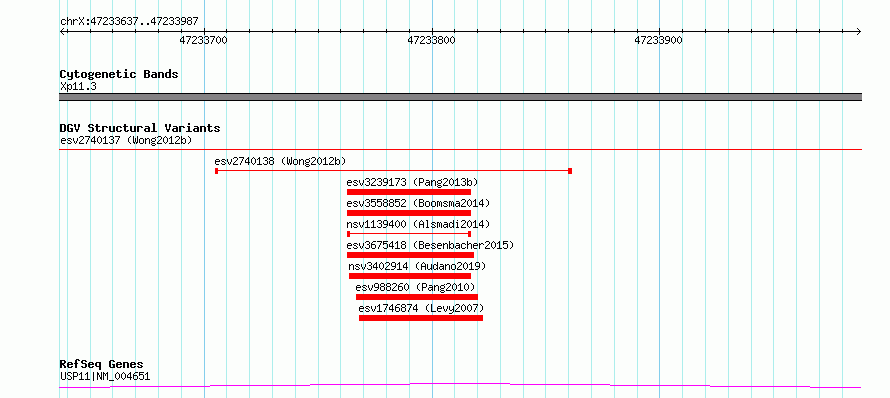Click the thin red line under esv2740138
Screen dimensions: 890x398
point(393,171)
